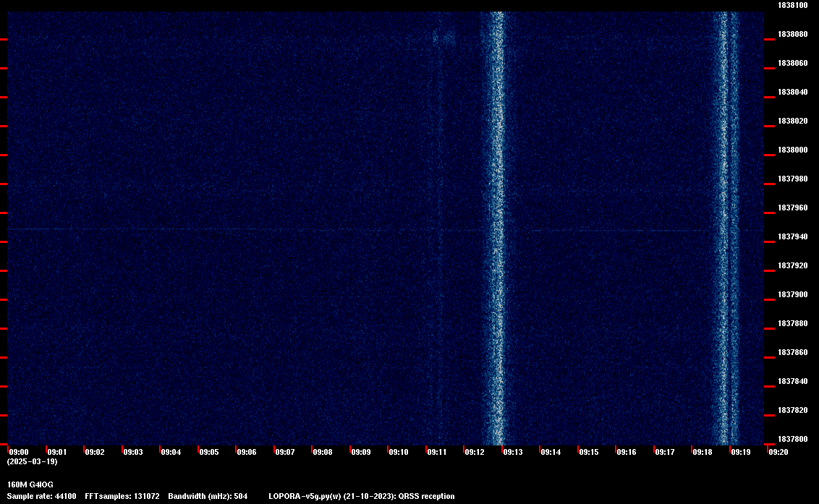The height and width of the screenshot is (504, 819).
Task: Click the double streak before 09:19
Action: point(726,228)
